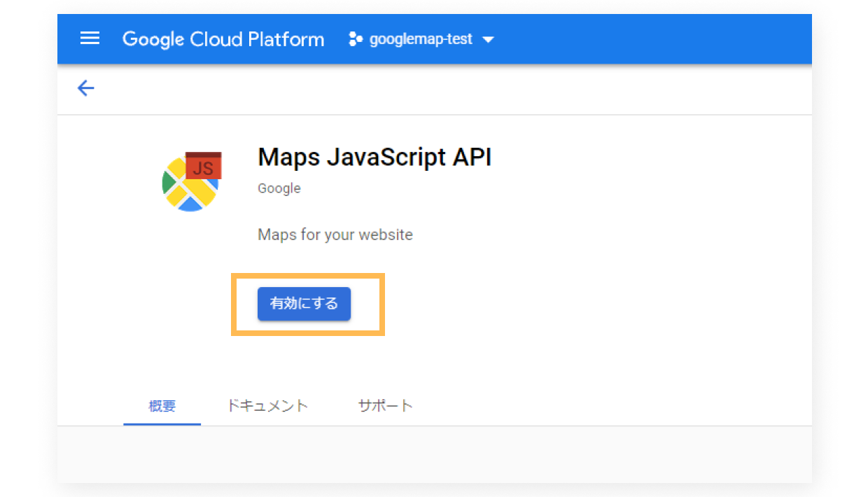Expand the dropdown arrow after googlemap-test
The image size is (868, 497).
[x=488, y=40]
